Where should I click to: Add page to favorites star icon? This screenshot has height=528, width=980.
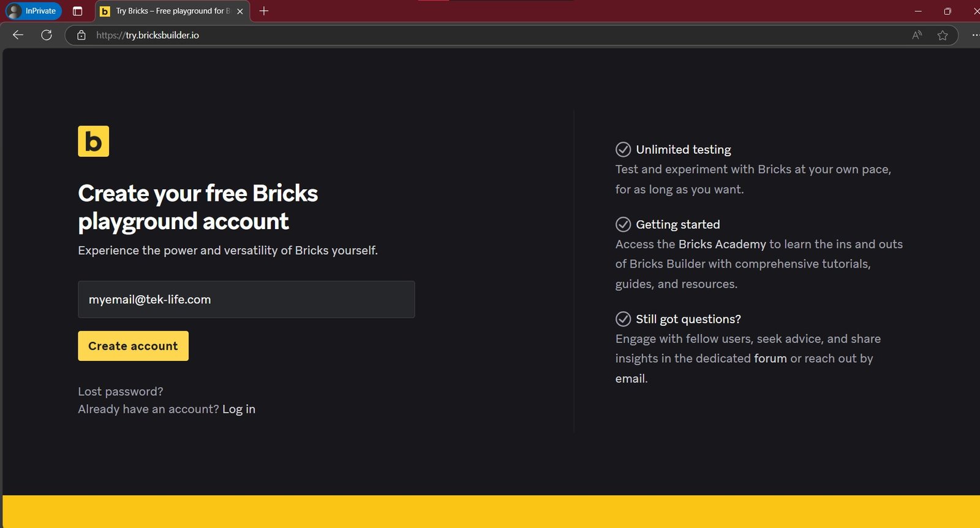(943, 35)
